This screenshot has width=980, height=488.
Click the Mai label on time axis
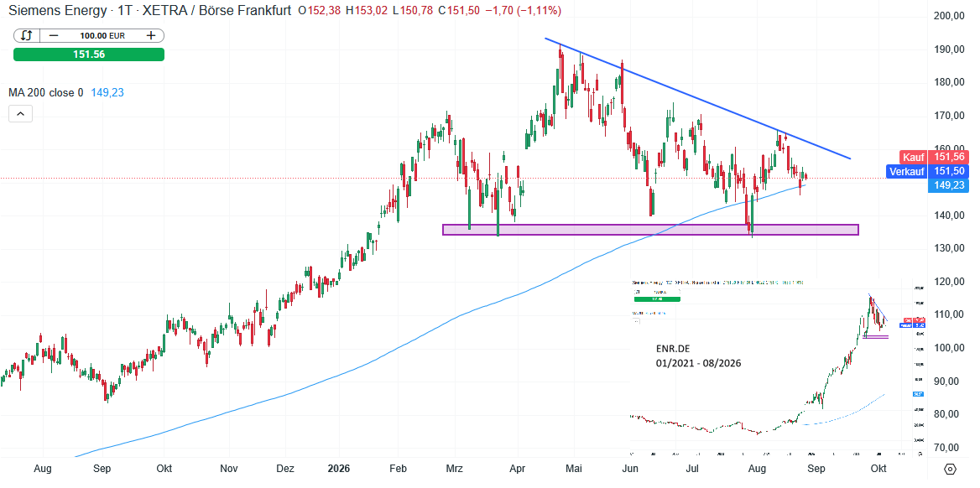tap(575, 469)
